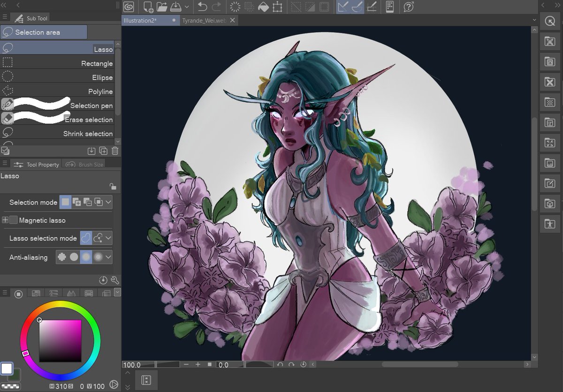
Task: Invert the selected area
Action: (310, 7)
